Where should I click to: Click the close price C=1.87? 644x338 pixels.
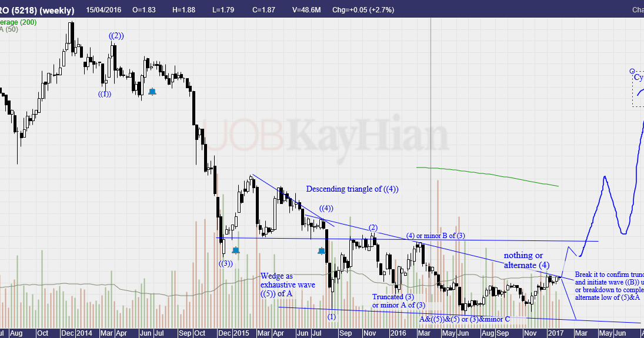(263, 10)
